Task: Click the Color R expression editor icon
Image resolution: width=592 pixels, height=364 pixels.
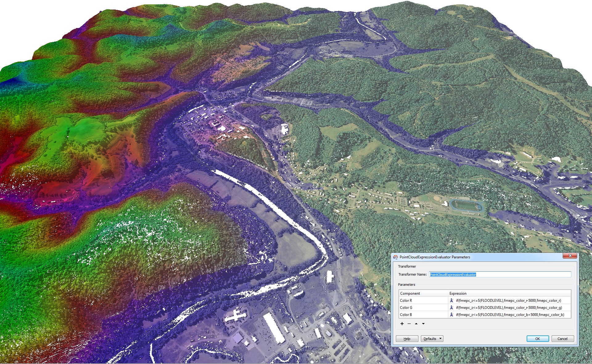Action: tap(452, 301)
